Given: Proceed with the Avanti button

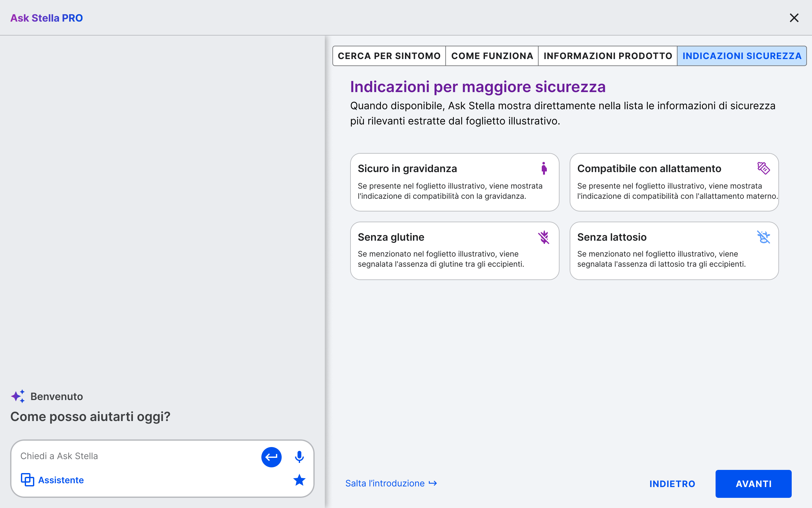Looking at the screenshot, I should click(x=753, y=484).
